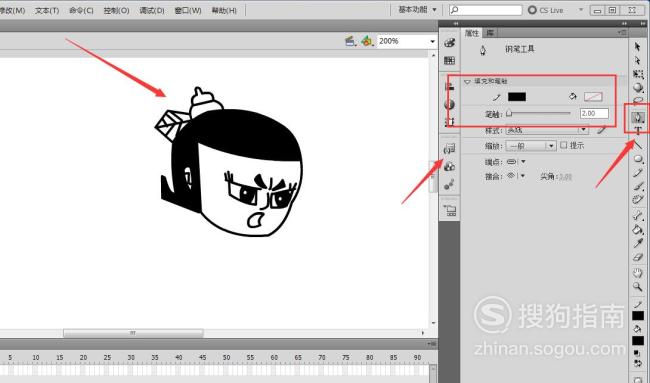The height and width of the screenshot is (383, 650).
Task: Open the Properties panel options menu
Action: tap(622, 32)
